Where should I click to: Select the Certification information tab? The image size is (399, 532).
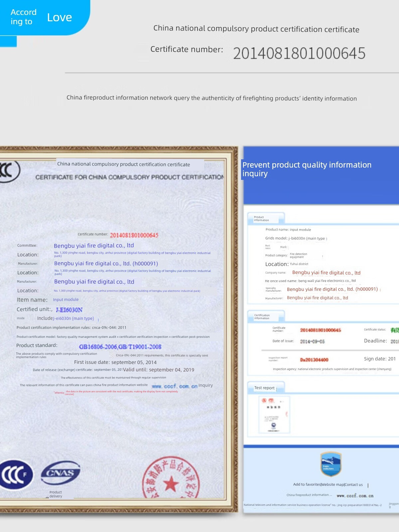266,317
